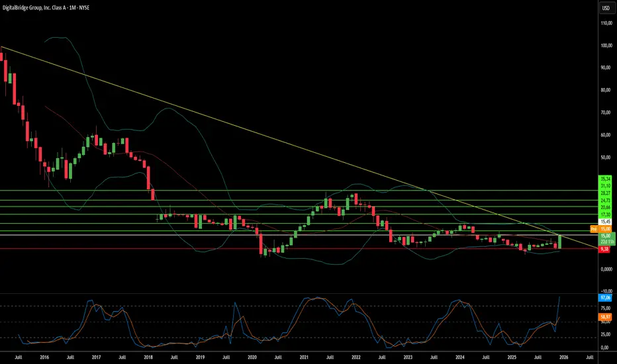Click the orange Pré market tag
Viewport: 617px width, 364px height.
click(594, 229)
